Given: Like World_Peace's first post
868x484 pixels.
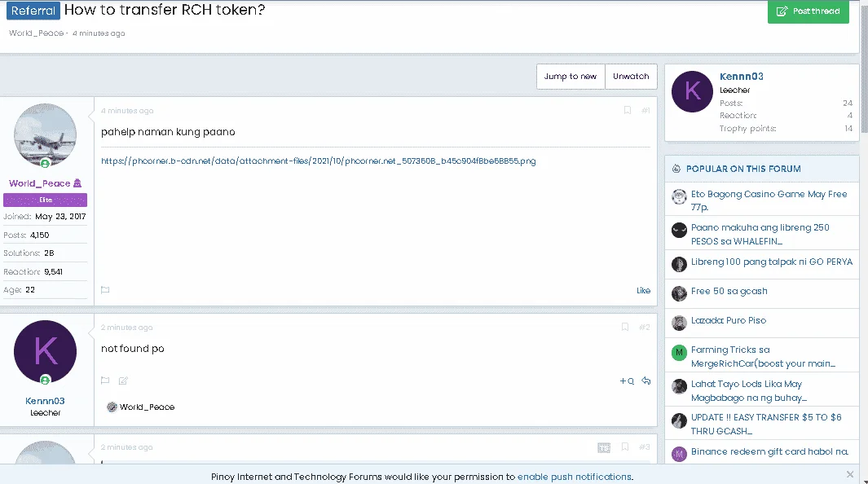Looking at the screenshot, I should pos(643,290).
